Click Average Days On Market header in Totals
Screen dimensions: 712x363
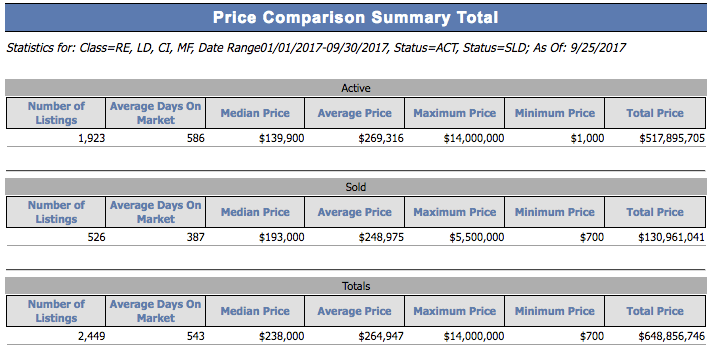pos(155,311)
